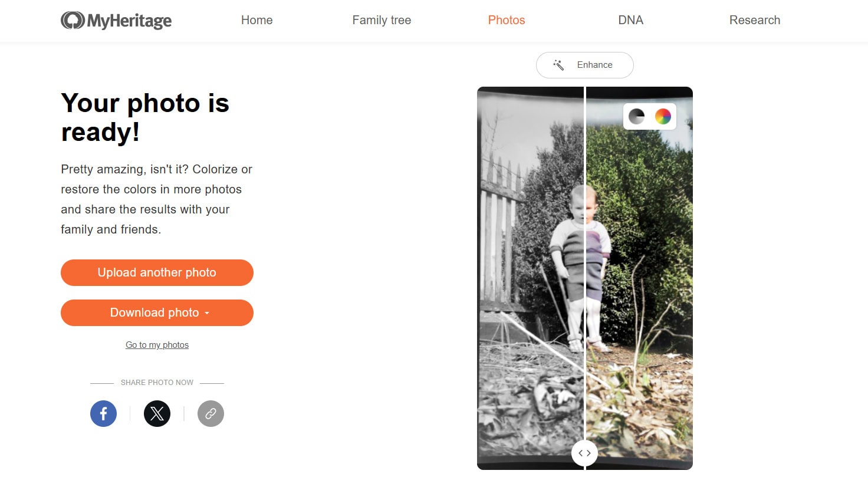Share photo on X (Twitter)

(x=157, y=413)
